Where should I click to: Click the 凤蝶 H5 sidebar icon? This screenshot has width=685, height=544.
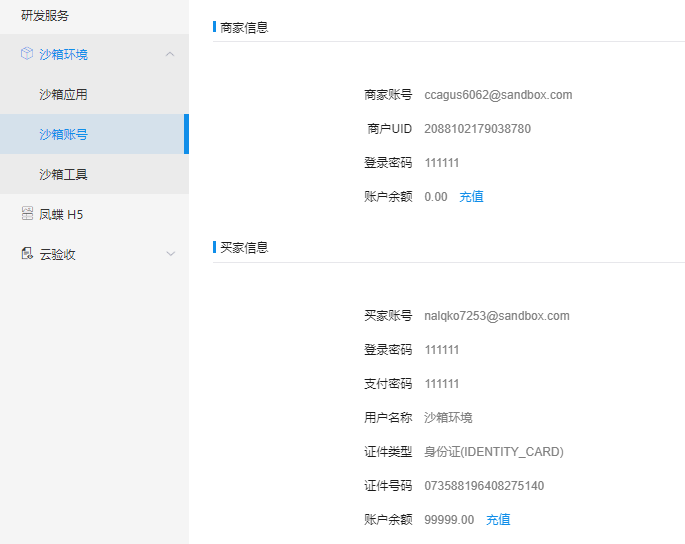(27, 214)
